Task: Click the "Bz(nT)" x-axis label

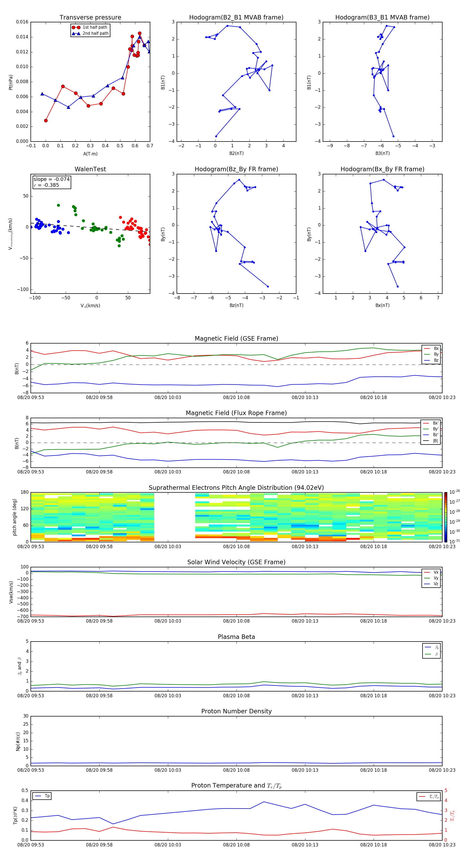Action: point(236,305)
